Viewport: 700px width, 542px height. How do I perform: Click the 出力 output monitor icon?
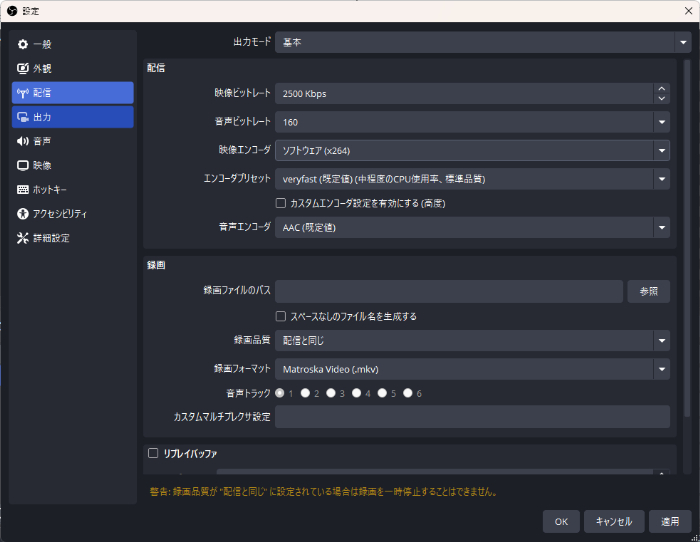[x=23, y=117]
